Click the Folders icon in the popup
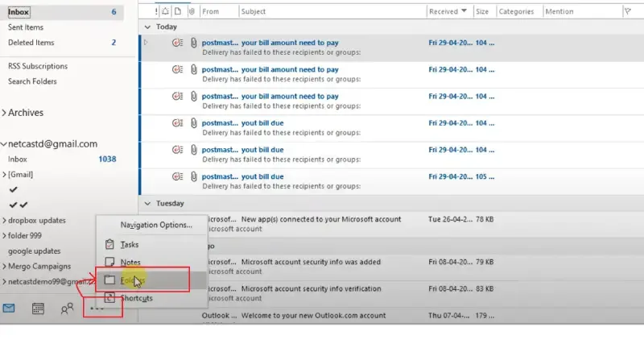 [x=109, y=280]
